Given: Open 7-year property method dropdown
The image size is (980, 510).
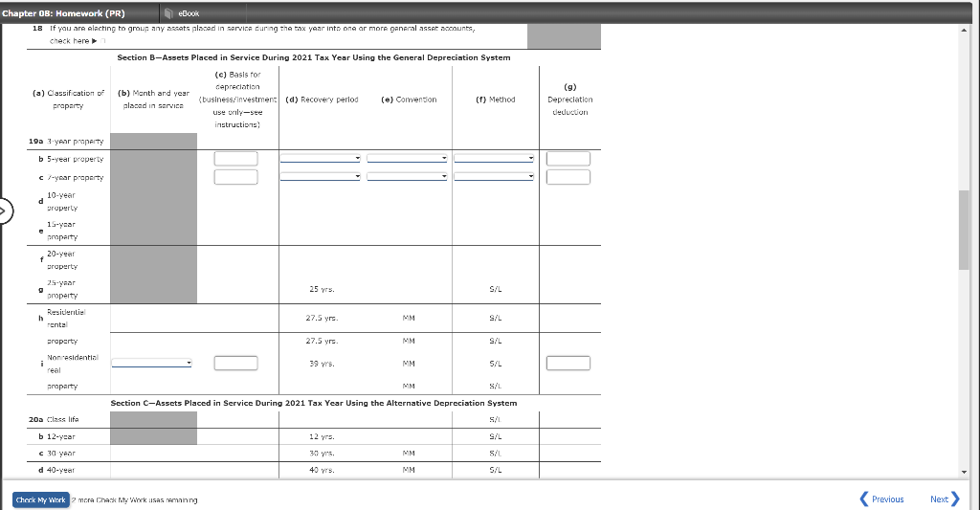Looking at the screenshot, I should click(x=494, y=177).
